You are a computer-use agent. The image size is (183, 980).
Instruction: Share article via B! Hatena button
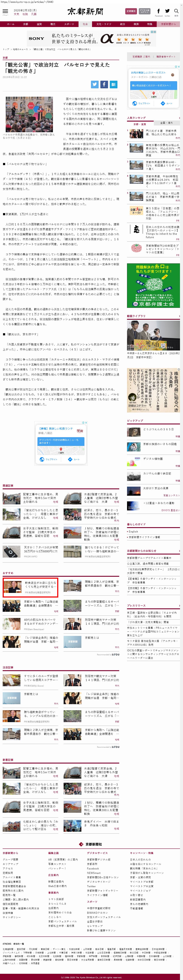click(x=113, y=84)
